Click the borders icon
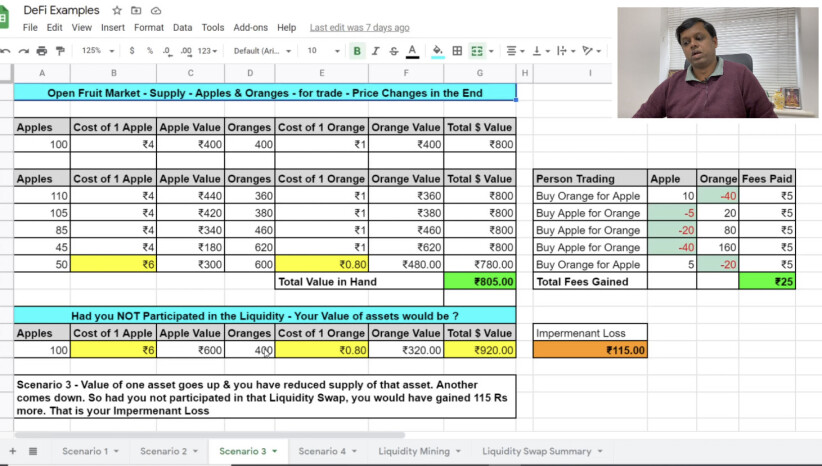822x466 pixels. [x=457, y=51]
